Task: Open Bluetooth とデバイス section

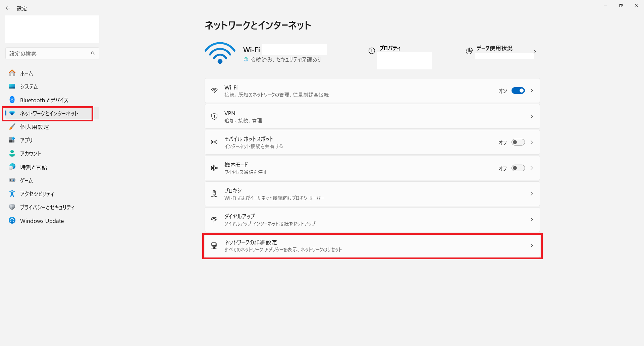Action: [52, 100]
